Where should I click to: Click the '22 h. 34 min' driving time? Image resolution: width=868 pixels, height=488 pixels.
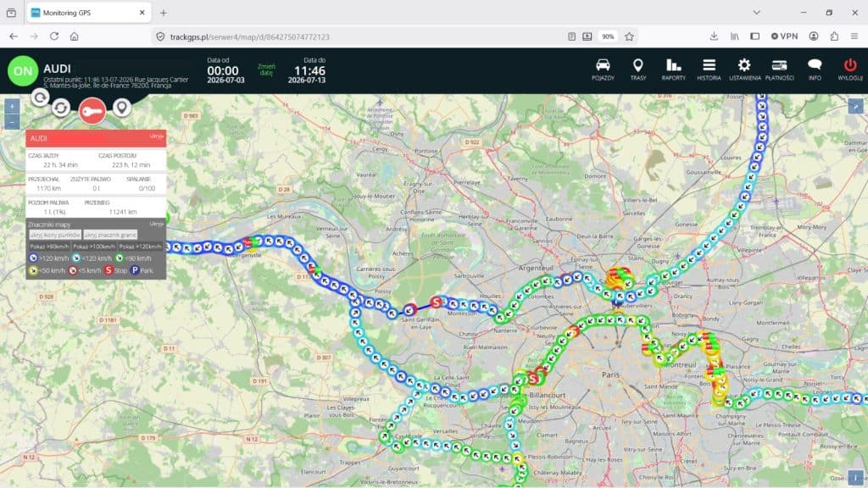click(60, 165)
